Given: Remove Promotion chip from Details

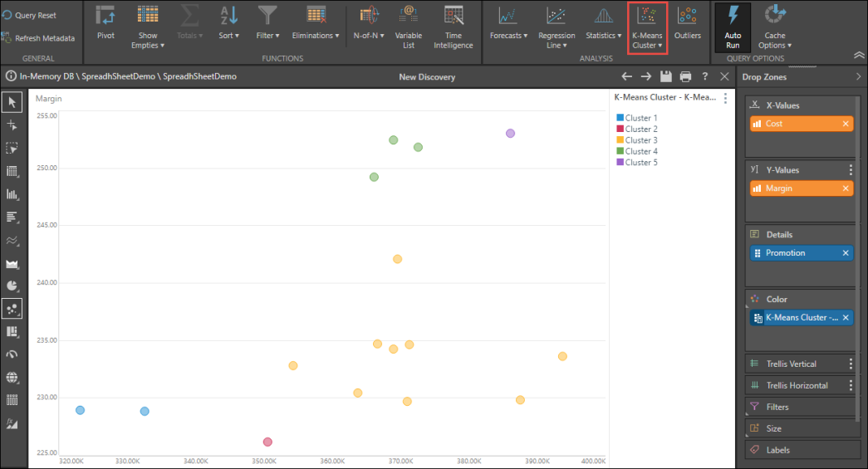Looking at the screenshot, I should click(846, 253).
